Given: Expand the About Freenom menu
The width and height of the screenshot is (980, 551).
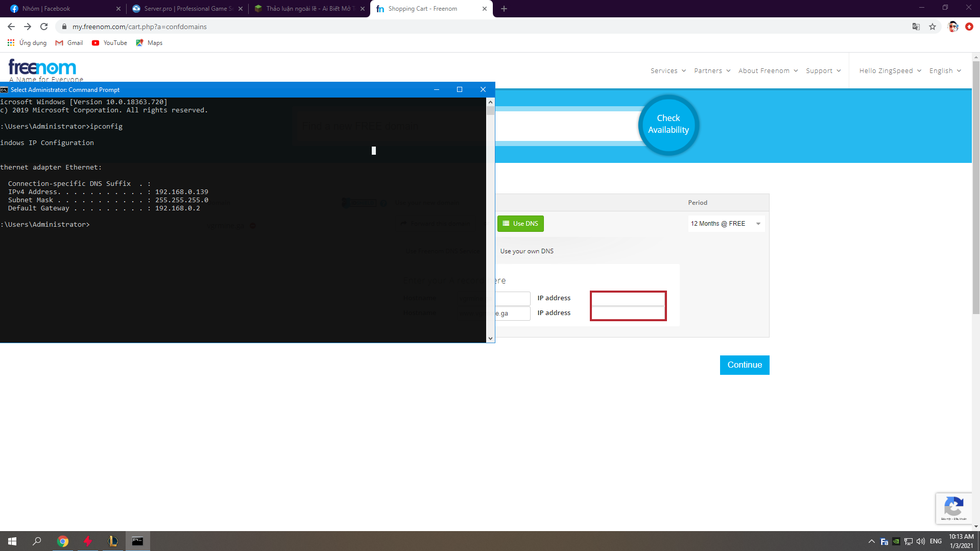Looking at the screenshot, I should [768, 71].
